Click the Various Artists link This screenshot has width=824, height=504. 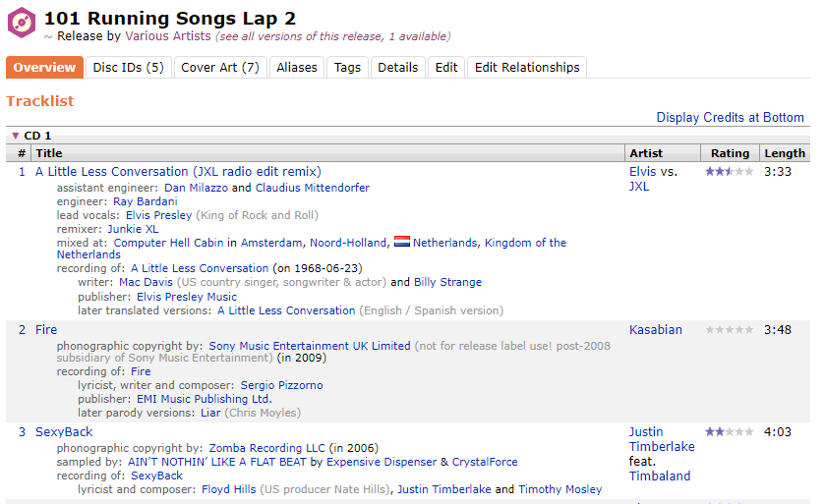point(167,36)
